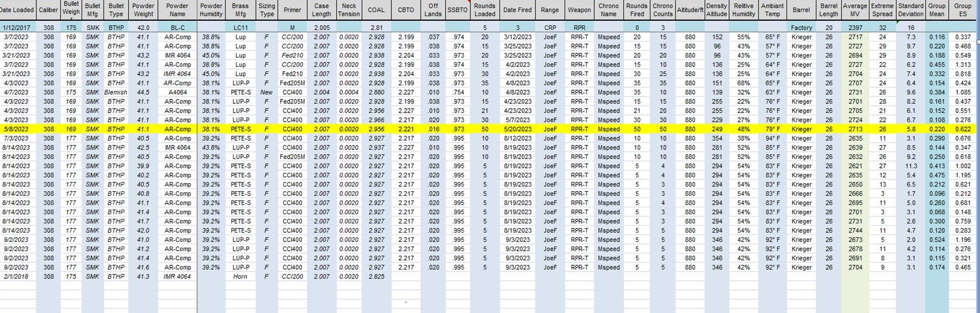Click the LC11 brass cell
The image size is (980, 313).
click(240, 28)
